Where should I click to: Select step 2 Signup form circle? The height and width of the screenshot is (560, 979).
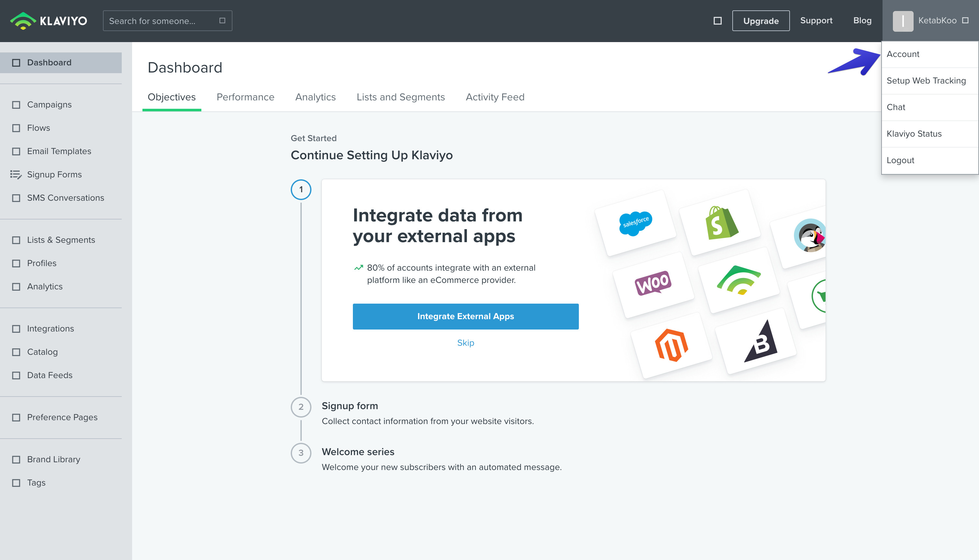[301, 407]
